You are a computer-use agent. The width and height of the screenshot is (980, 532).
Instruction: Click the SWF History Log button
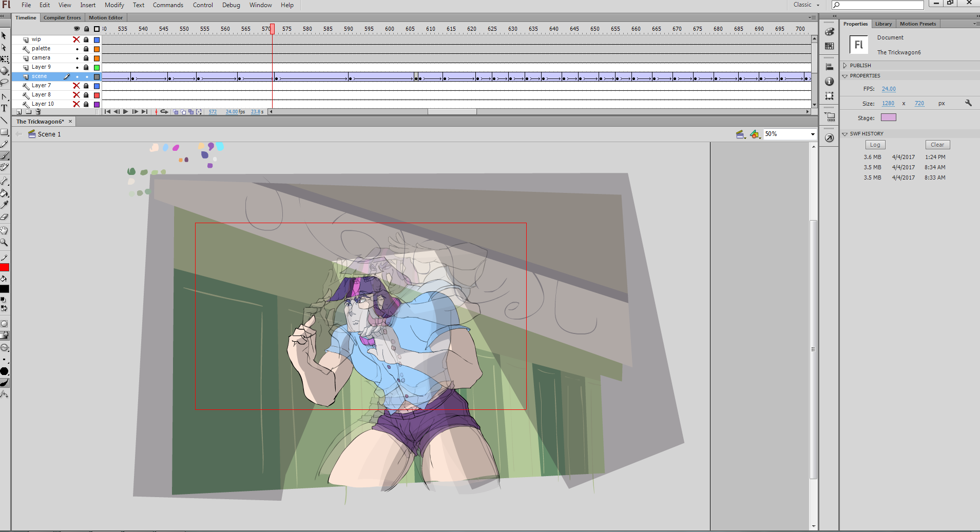point(875,145)
